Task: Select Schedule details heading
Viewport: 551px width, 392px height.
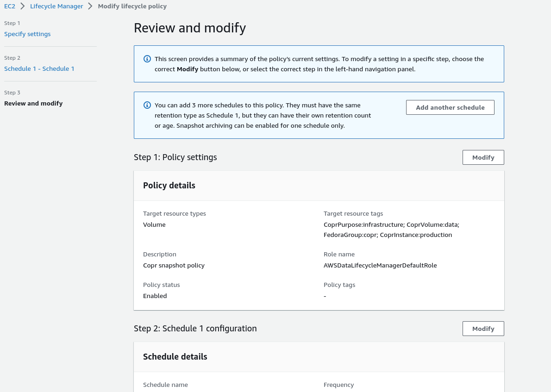Action: (175, 356)
